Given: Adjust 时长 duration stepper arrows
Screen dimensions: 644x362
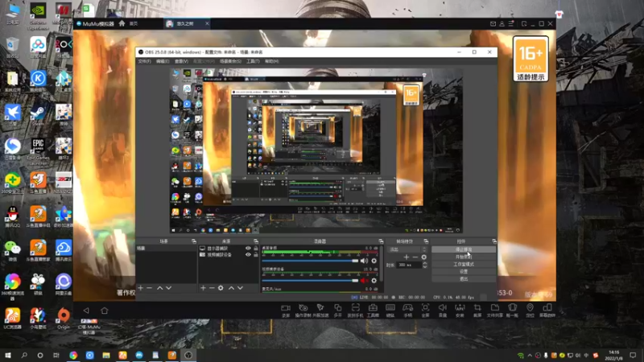Looking at the screenshot, I should pyautogui.click(x=425, y=265).
